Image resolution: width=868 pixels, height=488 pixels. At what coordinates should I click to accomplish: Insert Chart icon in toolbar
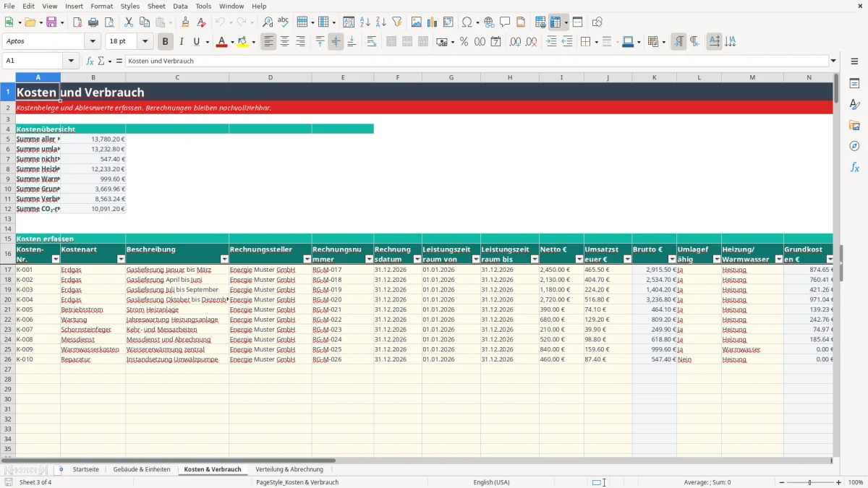[433, 22]
